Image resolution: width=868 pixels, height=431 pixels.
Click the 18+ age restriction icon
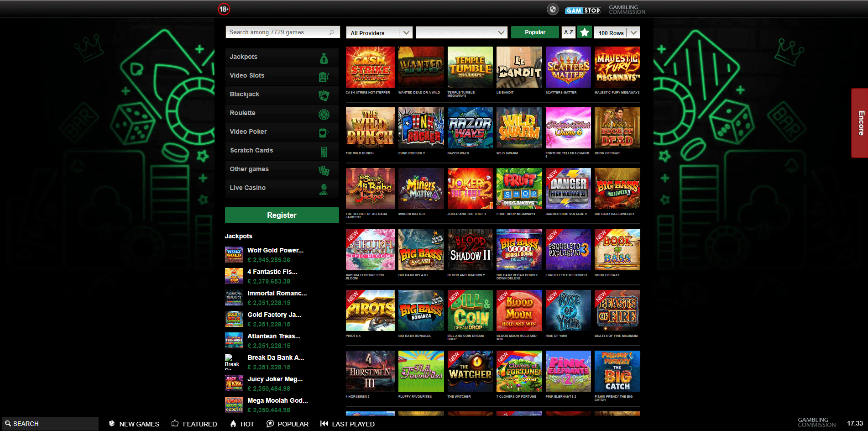224,9
